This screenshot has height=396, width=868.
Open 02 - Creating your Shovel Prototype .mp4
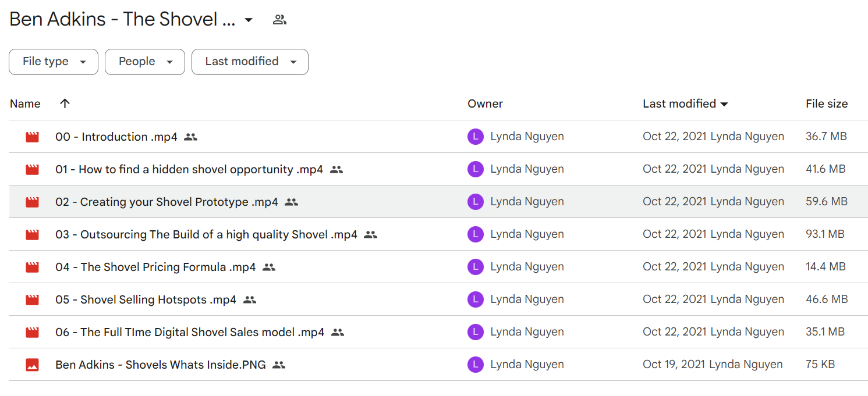pyautogui.click(x=166, y=202)
